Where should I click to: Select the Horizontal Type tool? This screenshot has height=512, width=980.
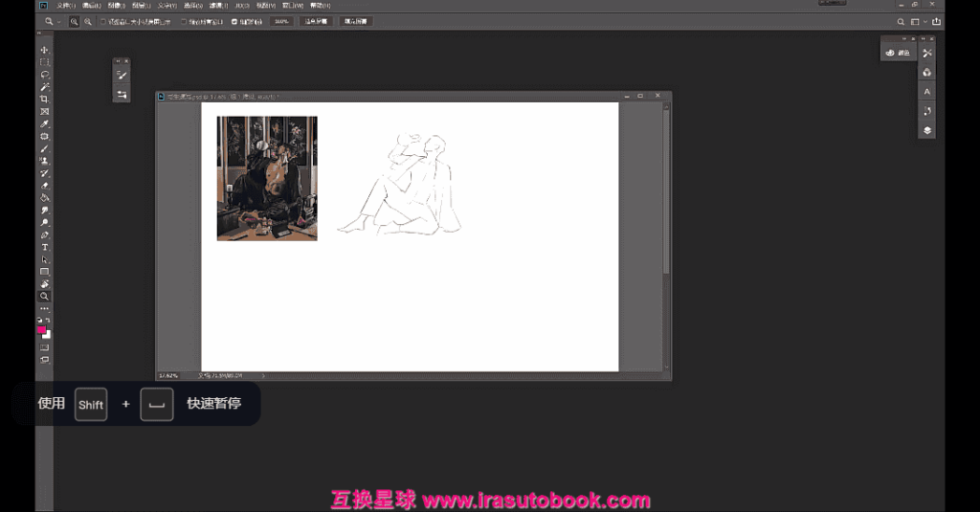pos(44,247)
